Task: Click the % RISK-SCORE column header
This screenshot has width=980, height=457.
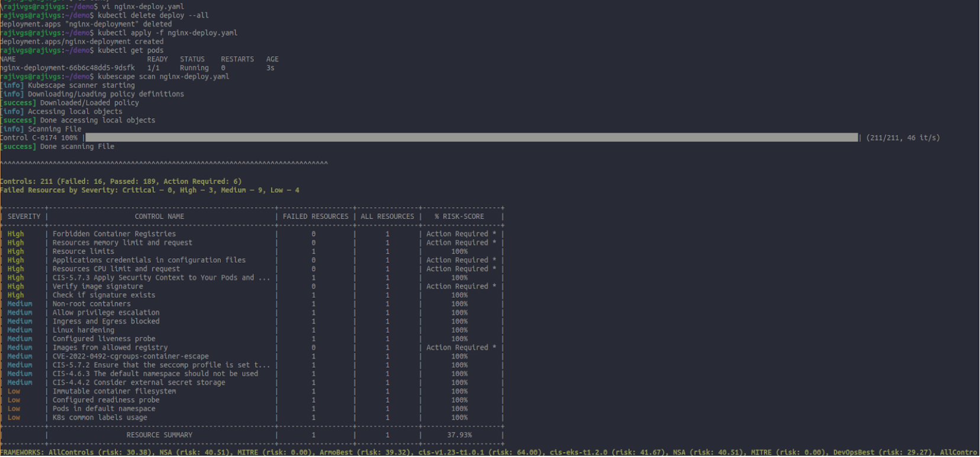Action: tap(459, 217)
